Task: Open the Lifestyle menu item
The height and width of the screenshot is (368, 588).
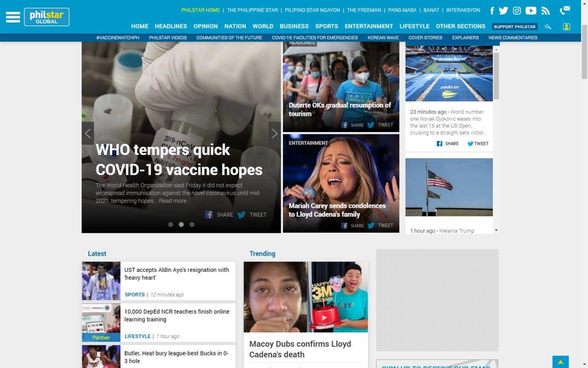Action: (x=414, y=26)
